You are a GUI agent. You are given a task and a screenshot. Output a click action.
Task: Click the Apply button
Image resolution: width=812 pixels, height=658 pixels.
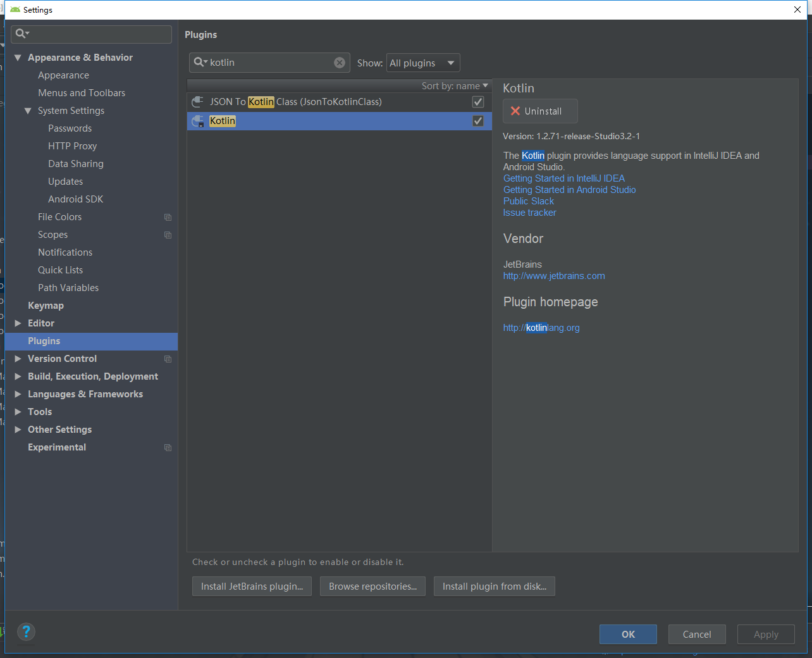tap(766, 634)
